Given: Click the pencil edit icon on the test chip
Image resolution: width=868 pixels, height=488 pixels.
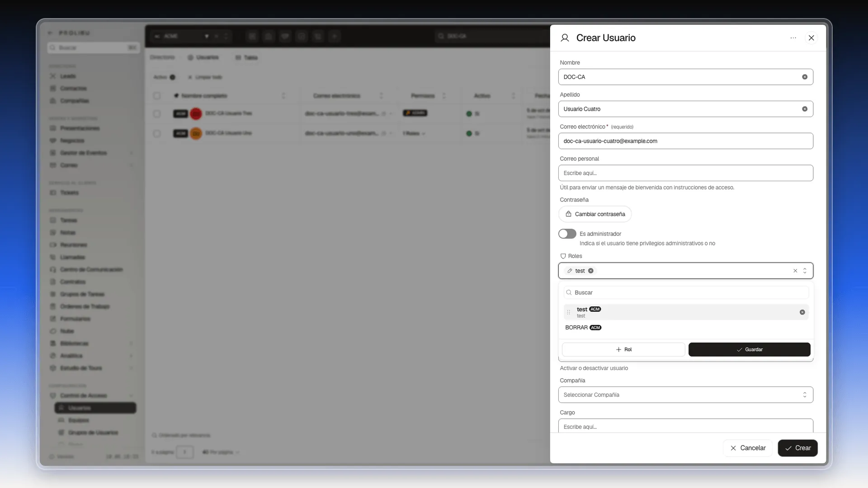Looking at the screenshot, I should 570,271.
